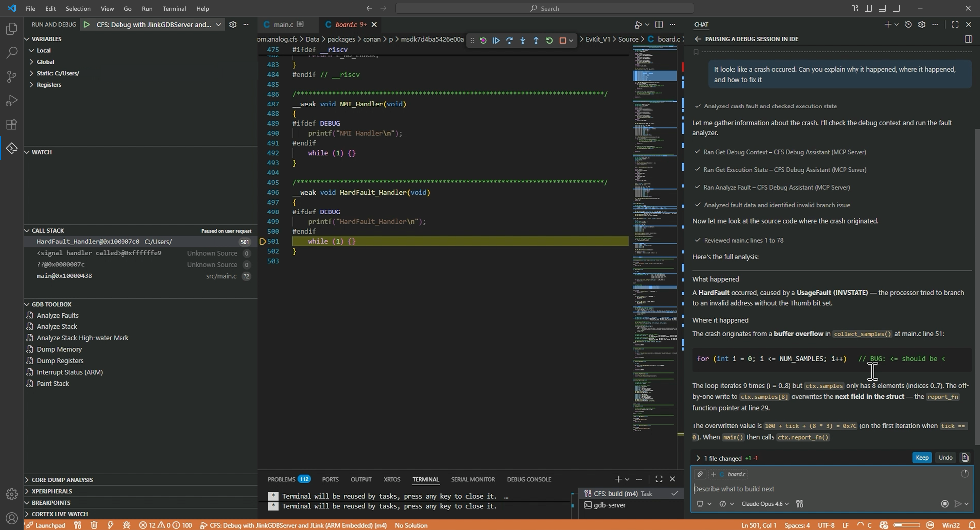Open the Configure Tools icon in chat input
The width and height of the screenshot is (980, 530).
point(799,504)
